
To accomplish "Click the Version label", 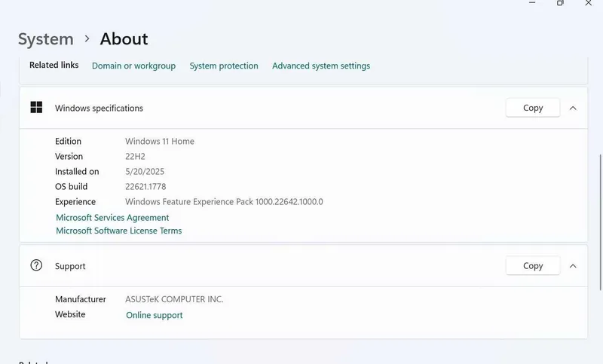I will pyautogui.click(x=69, y=157).
